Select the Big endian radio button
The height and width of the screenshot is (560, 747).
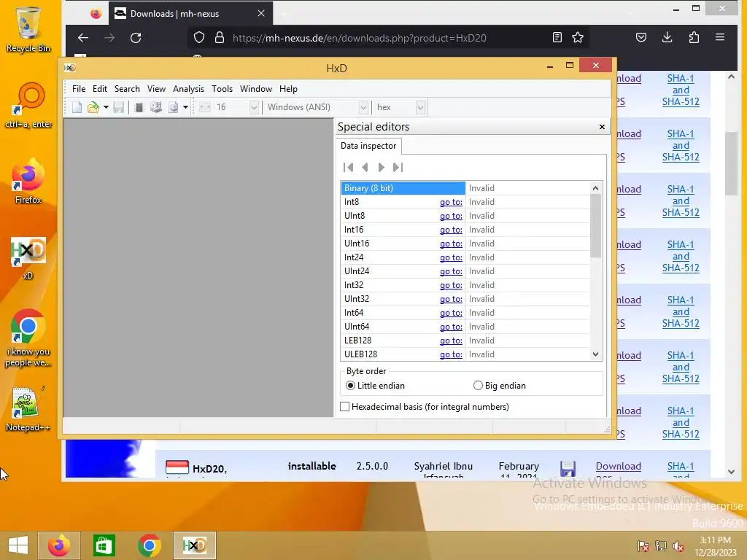478,386
